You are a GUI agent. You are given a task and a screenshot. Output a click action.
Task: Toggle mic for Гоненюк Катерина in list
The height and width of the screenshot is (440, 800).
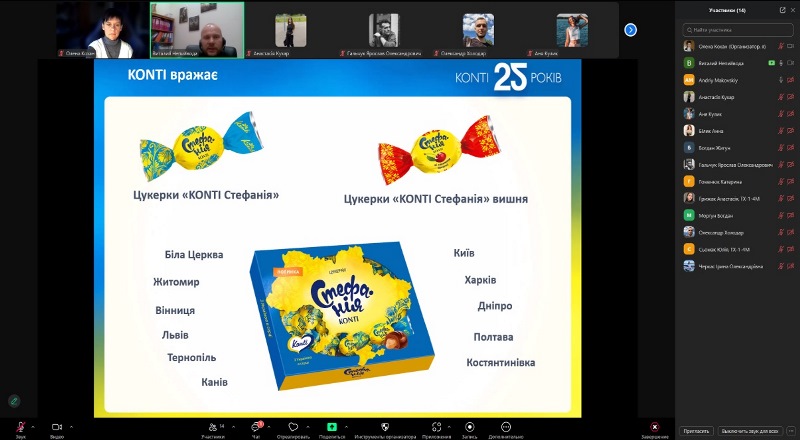781,181
